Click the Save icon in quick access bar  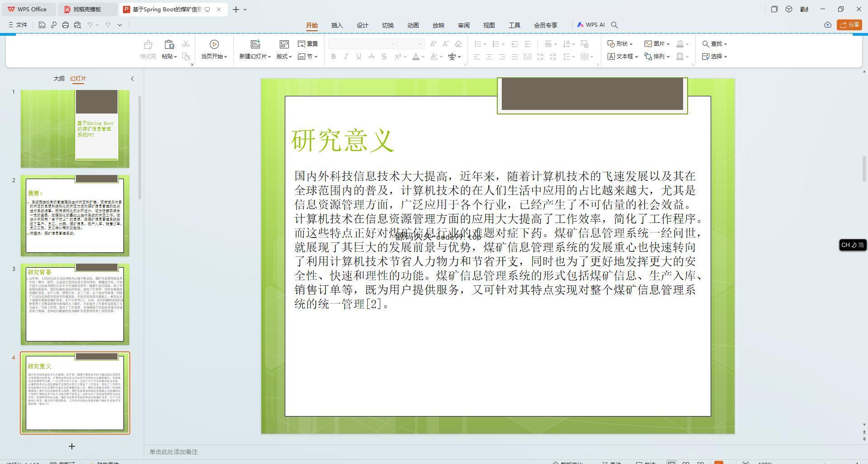pyautogui.click(x=42, y=25)
